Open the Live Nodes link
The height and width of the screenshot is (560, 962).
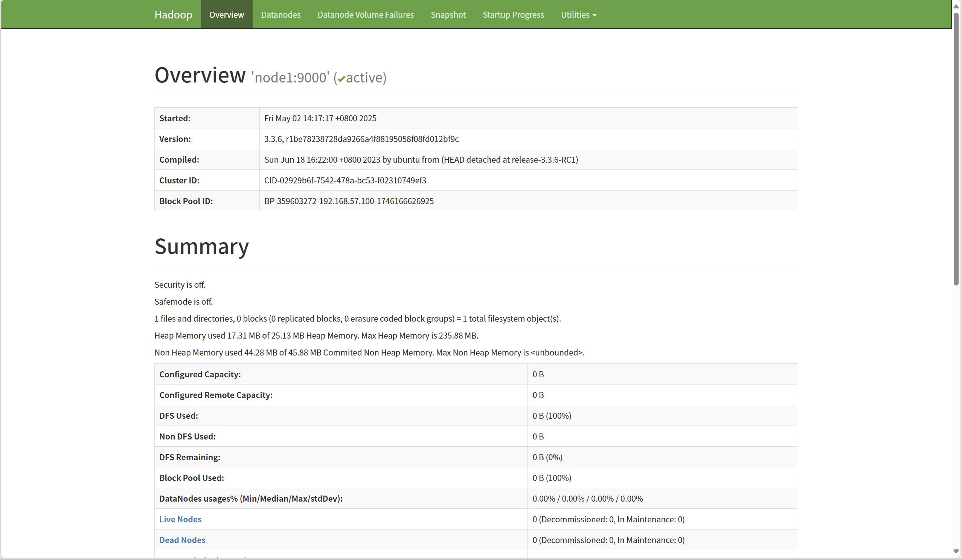[180, 519]
